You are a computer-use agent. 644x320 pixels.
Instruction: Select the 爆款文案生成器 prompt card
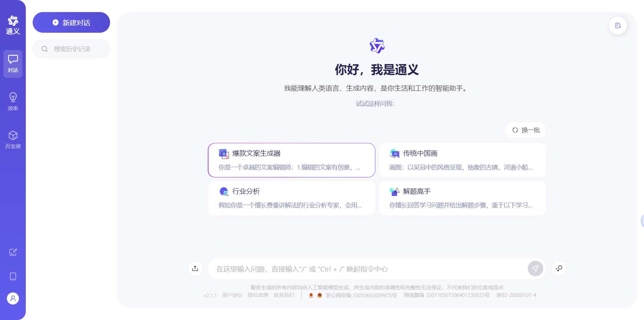pos(291,160)
